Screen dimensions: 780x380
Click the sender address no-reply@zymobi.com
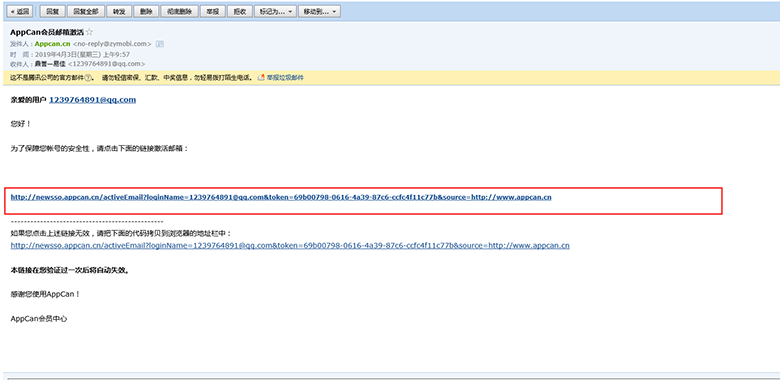click(112, 44)
